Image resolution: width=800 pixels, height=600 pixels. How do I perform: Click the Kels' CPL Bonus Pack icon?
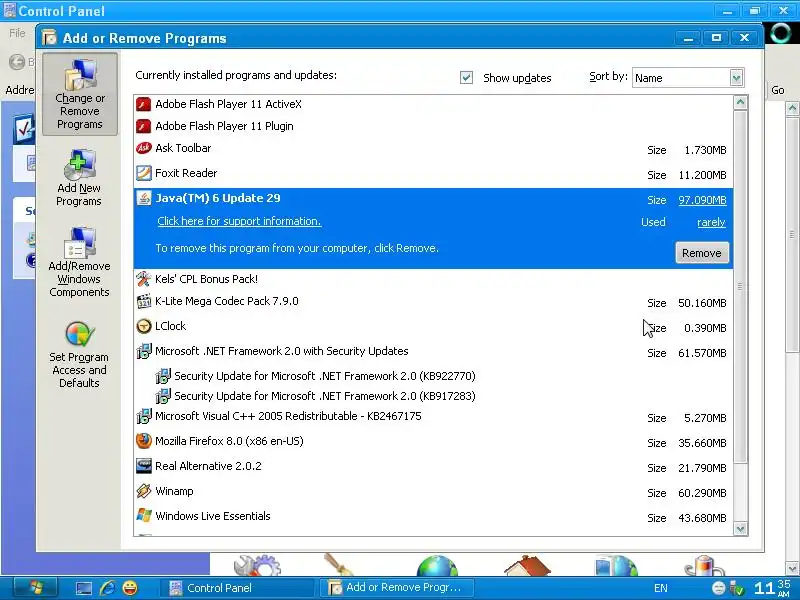tap(144, 279)
